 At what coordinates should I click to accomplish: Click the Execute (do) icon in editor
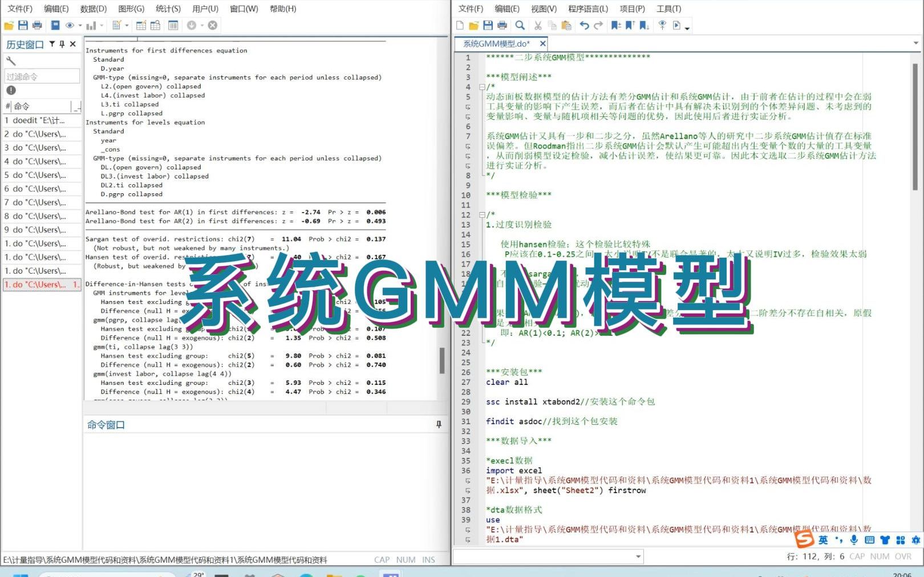click(676, 25)
